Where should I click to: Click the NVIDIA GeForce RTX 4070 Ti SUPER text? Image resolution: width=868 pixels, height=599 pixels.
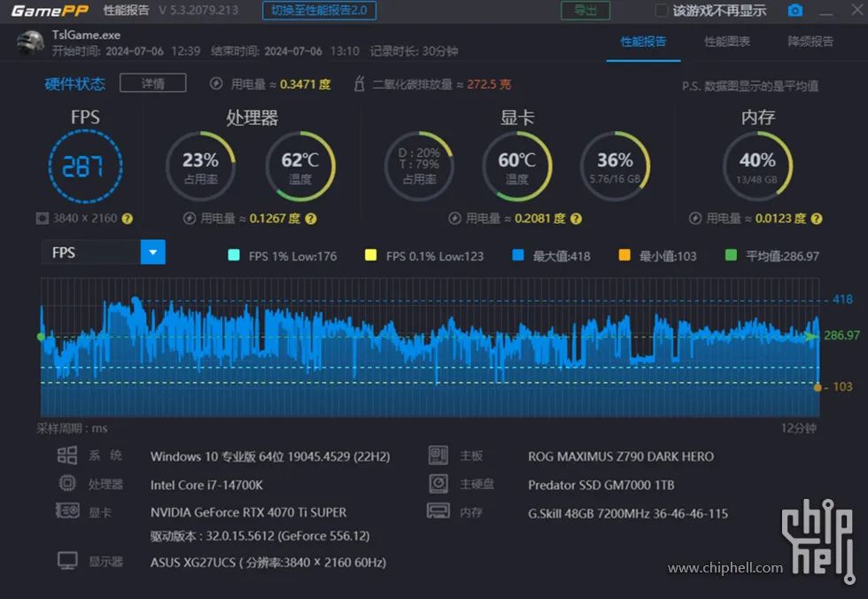click(249, 513)
